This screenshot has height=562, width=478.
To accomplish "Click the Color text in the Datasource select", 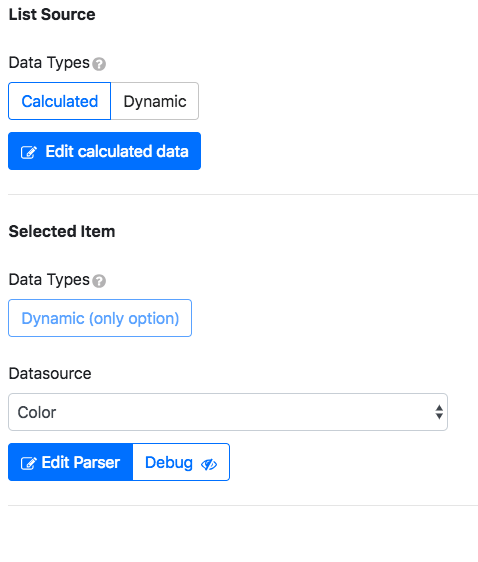I will (37, 413).
